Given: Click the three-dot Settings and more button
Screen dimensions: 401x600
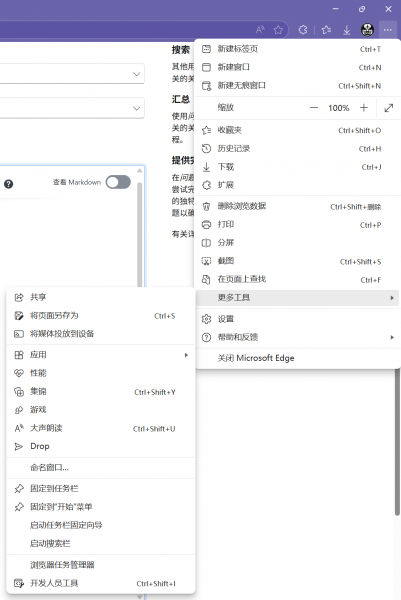Looking at the screenshot, I should pyautogui.click(x=388, y=29).
